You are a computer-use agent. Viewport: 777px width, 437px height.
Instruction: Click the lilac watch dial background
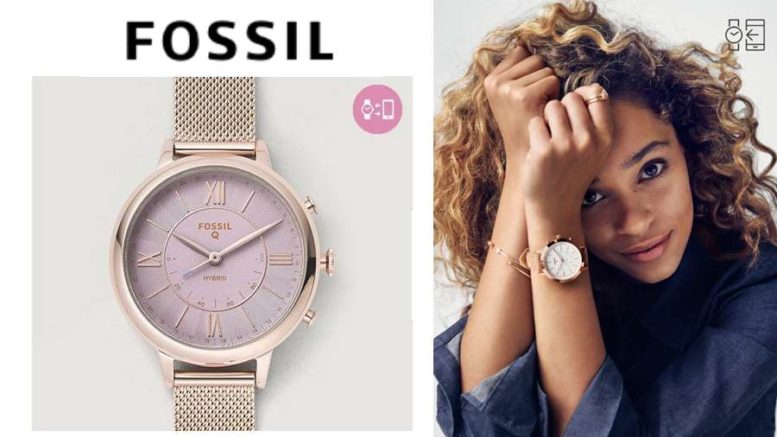(x=215, y=258)
